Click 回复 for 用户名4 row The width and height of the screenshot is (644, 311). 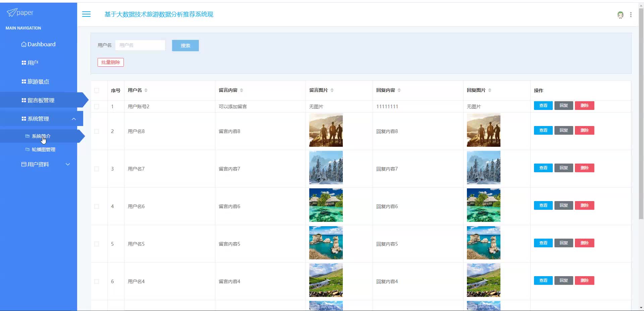564,281
